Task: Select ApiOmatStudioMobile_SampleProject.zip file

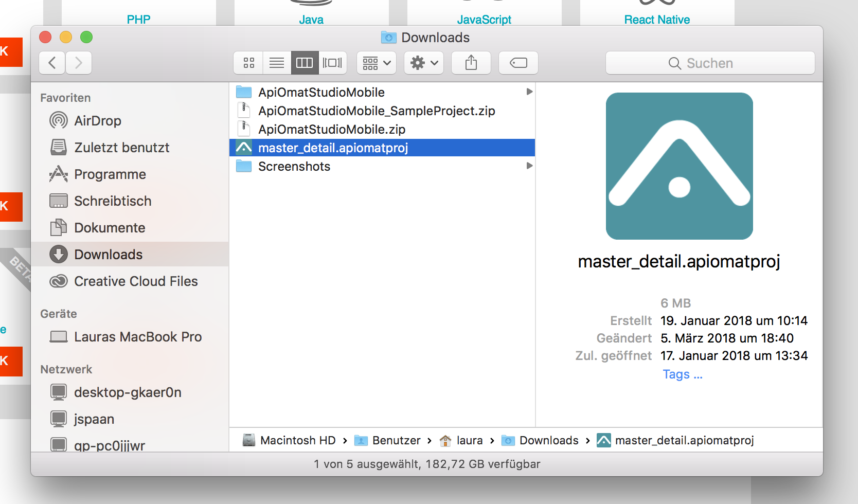Action: 376,111
